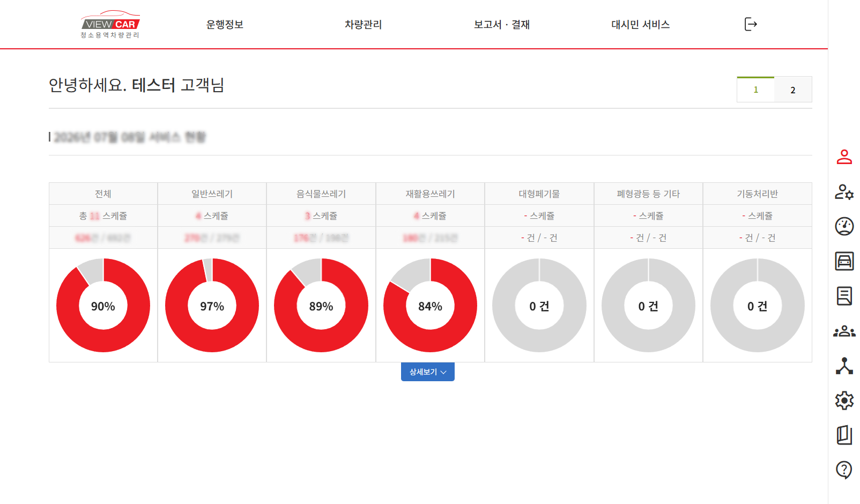This screenshot has height=504, width=860.
Task: Open the group members sidebar icon
Action: tap(844, 331)
